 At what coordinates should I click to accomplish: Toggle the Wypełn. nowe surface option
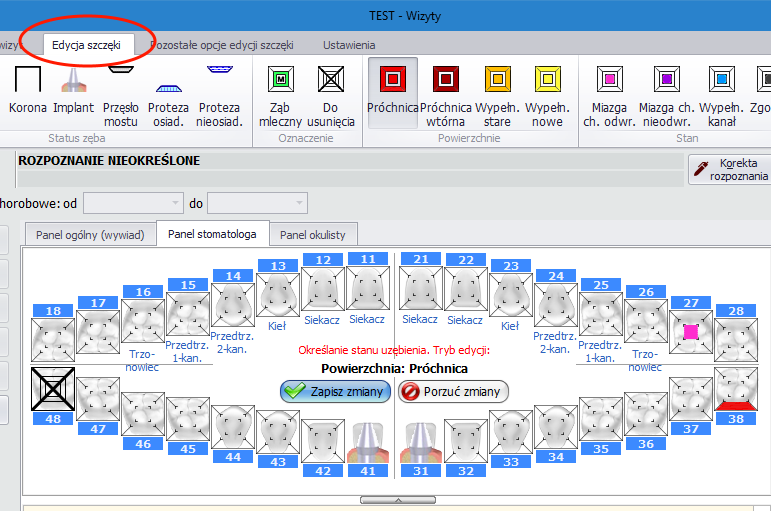click(547, 91)
